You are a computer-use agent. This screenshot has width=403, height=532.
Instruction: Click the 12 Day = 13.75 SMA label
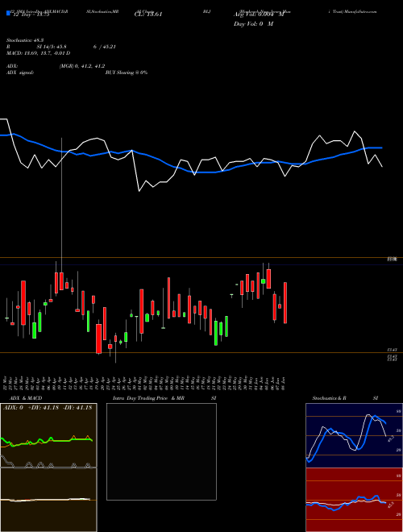pyautogui.click(x=30, y=15)
